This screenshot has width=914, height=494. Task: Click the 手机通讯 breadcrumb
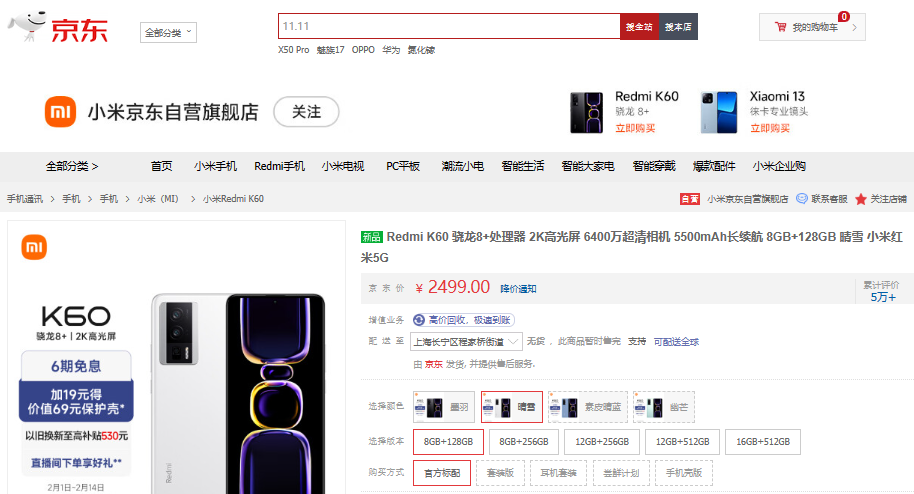coord(24,199)
